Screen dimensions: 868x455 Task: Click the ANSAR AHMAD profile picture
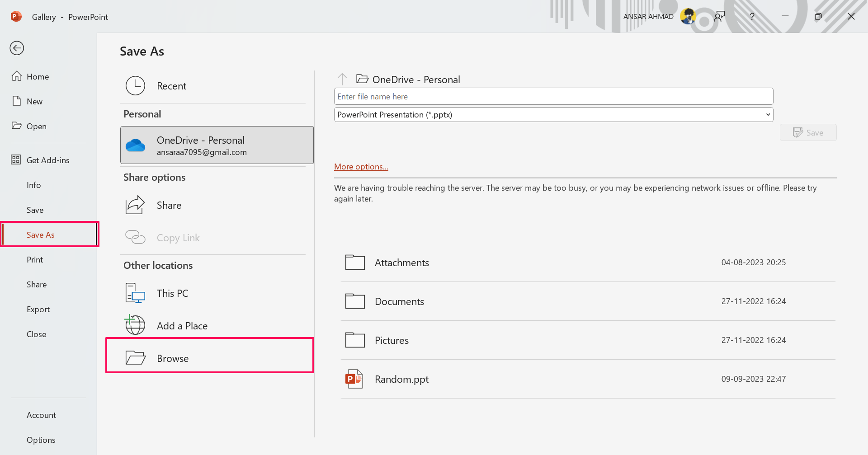point(688,16)
